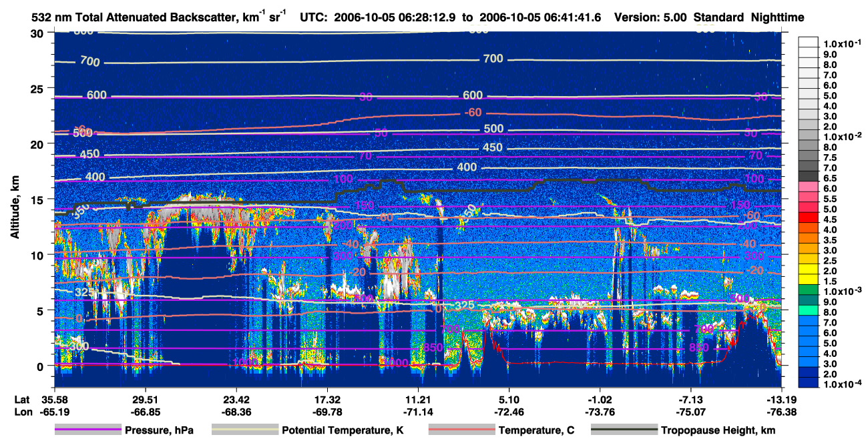Click the colorbar label '1.5'
The image size is (868, 445).
[x=831, y=282]
